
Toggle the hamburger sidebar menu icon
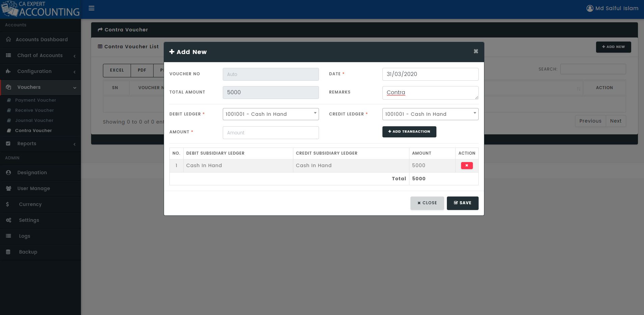point(91,8)
